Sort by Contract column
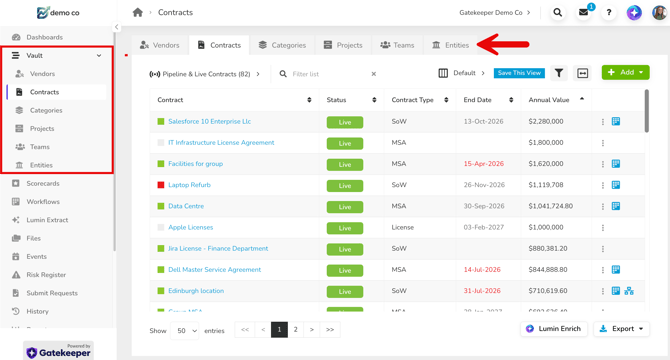Viewport: 670px width, 360px height. click(x=309, y=100)
